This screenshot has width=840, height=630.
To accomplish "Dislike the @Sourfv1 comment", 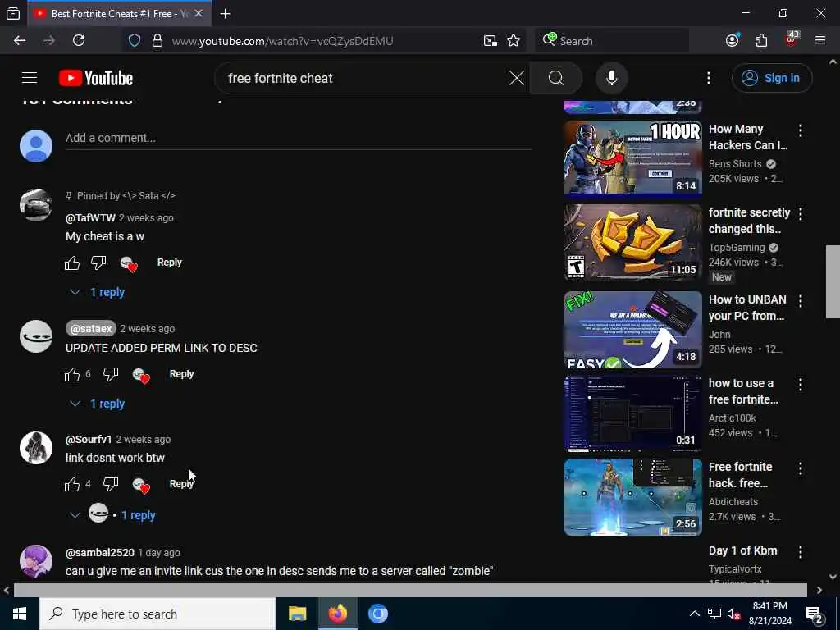I will (111, 484).
